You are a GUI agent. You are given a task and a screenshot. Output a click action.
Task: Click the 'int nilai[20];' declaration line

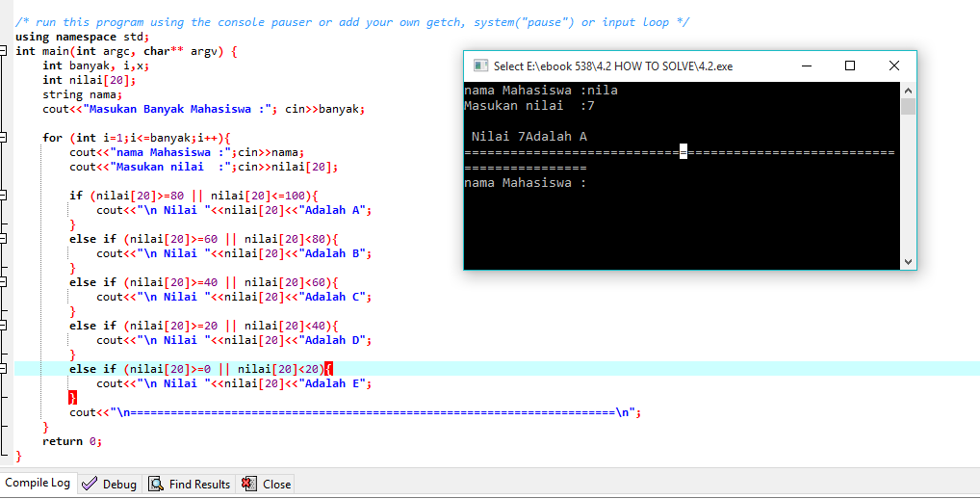(89, 80)
